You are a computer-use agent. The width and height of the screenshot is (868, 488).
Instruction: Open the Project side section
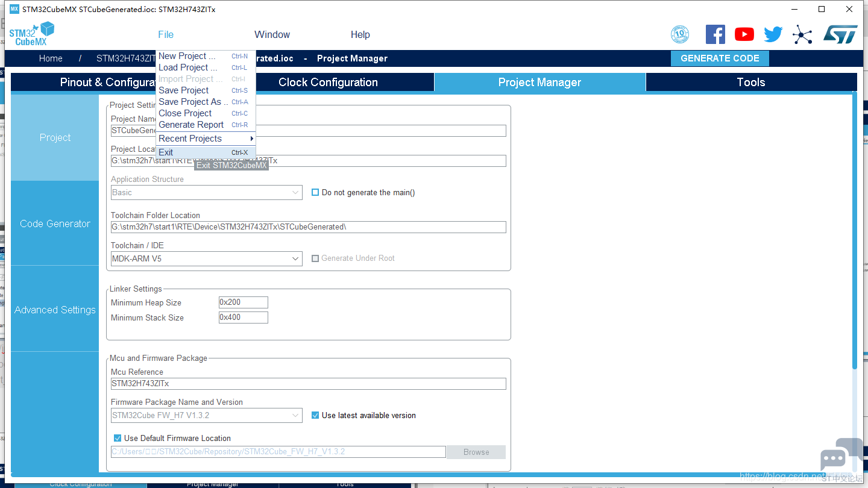coord(55,137)
